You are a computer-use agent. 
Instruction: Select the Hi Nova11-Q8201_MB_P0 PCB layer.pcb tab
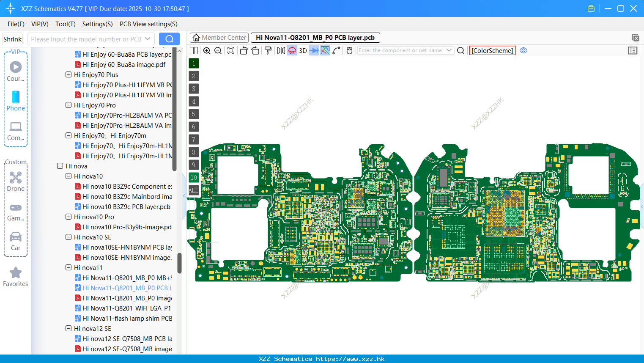coord(315,38)
